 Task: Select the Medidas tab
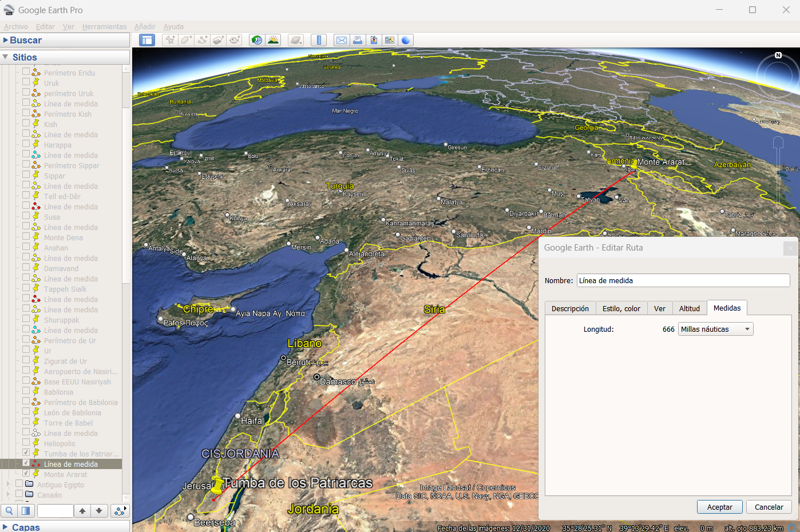tap(727, 308)
